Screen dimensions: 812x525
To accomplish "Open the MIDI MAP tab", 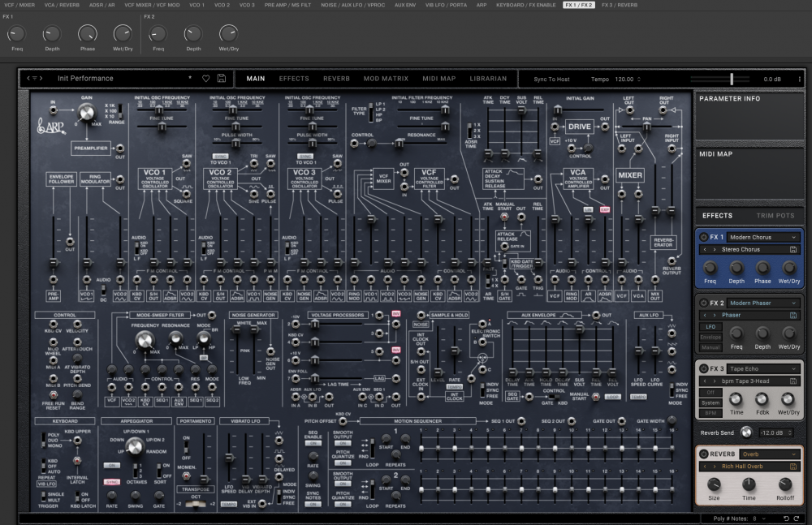I will click(x=438, y=79).
